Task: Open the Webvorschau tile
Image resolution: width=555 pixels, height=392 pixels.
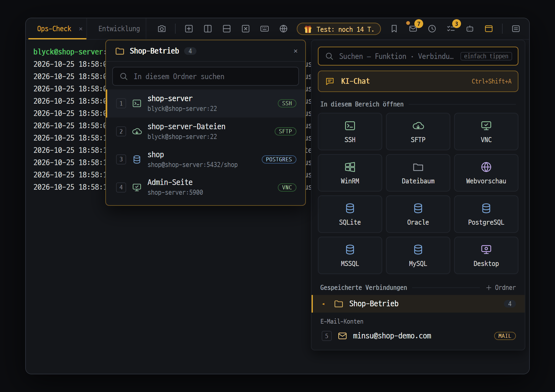Action: (486, 173)
